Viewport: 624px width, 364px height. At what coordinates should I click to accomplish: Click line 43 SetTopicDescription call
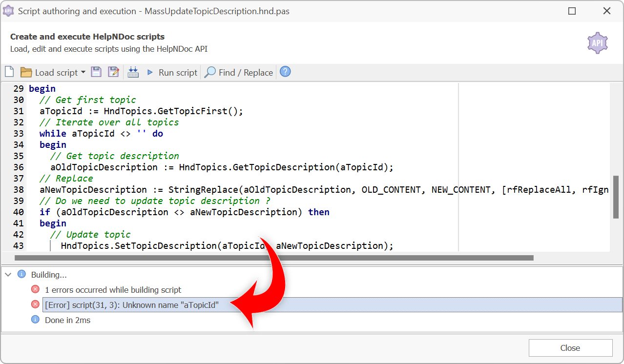coord(227,245)
